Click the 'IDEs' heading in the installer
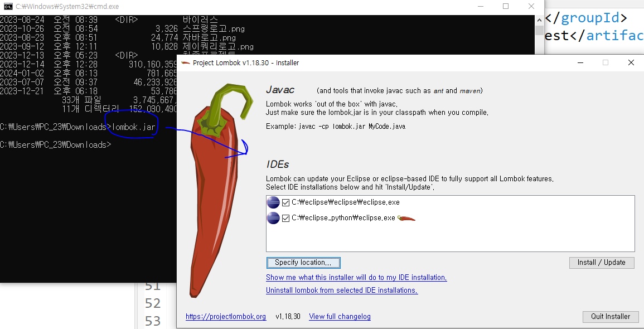The height and width of the screenshot is (329, 644). point(278,164)
